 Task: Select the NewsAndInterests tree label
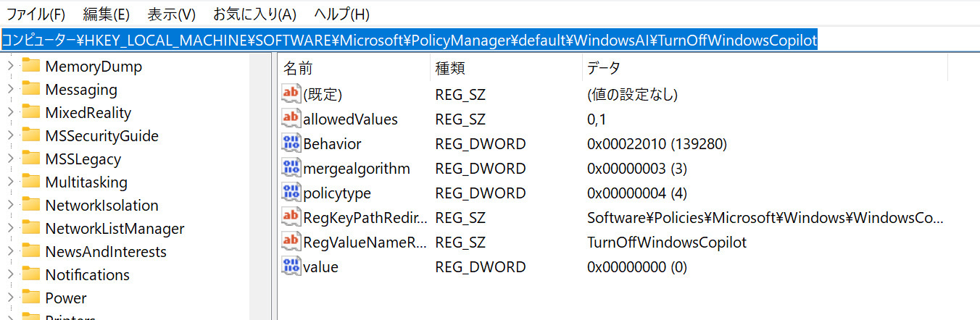click(x=106, y=252)
